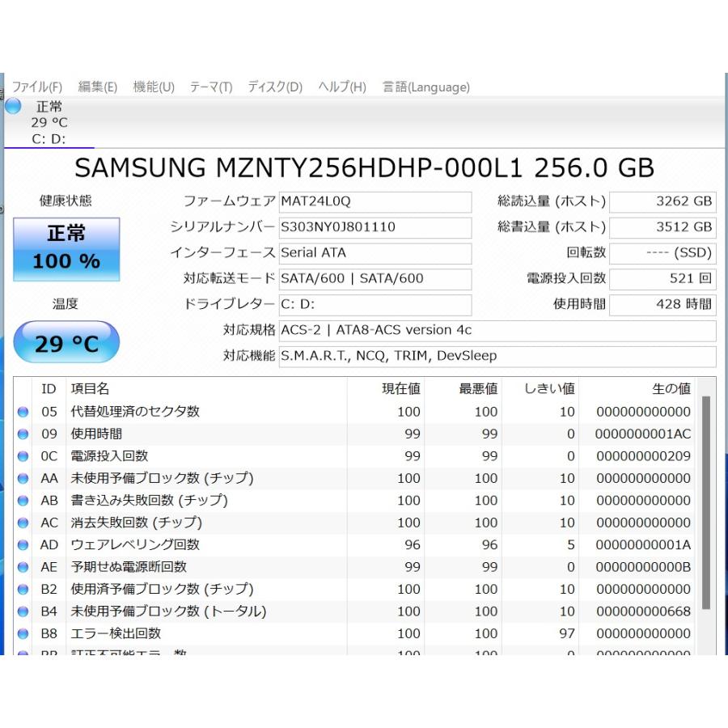Open the 言語(Language) menu

pyautogui.click(x=426, y=87)
